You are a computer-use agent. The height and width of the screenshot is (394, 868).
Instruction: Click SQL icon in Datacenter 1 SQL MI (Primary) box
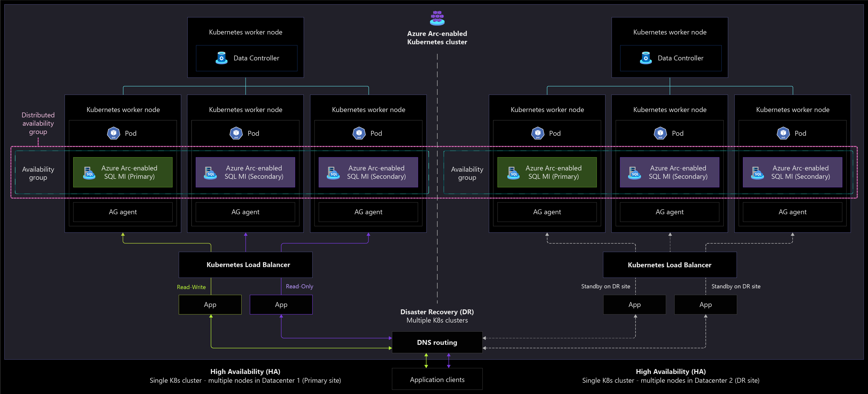click(x=89, y=173)
